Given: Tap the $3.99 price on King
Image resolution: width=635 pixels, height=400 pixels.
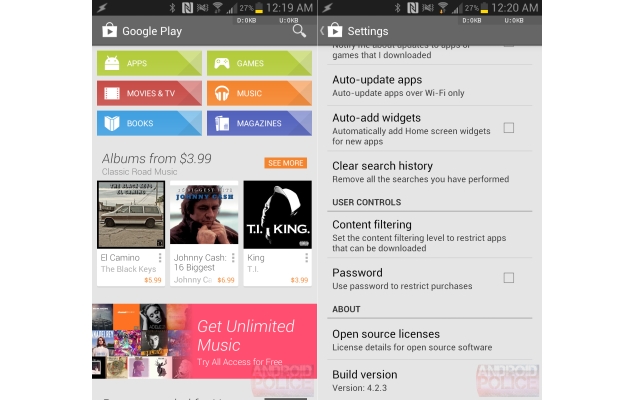Looking at the screenshot, I should pos(299,280).
